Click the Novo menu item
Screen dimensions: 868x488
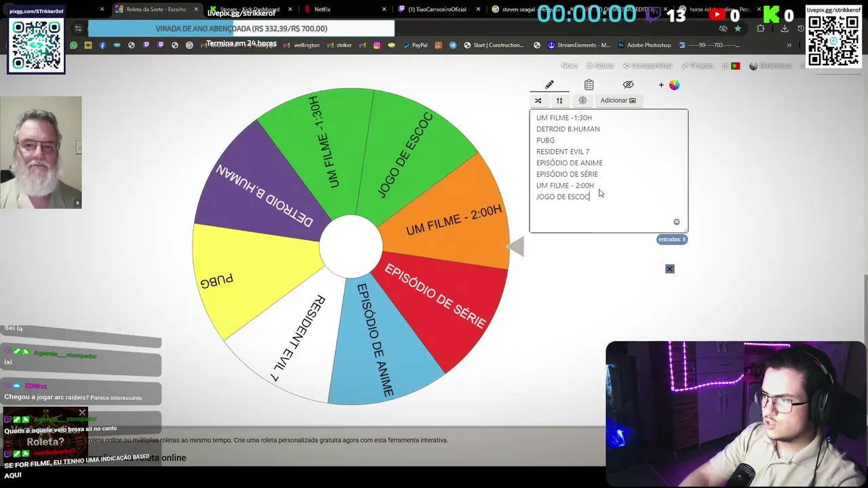(569, 66)
